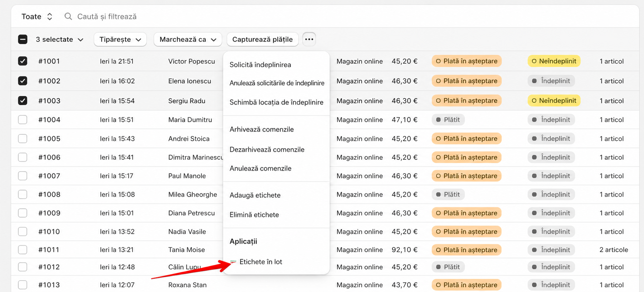Click Neîndeplinit badge on order #1001
Viewport: 644px width, 292px height.
tap(554, 61)
